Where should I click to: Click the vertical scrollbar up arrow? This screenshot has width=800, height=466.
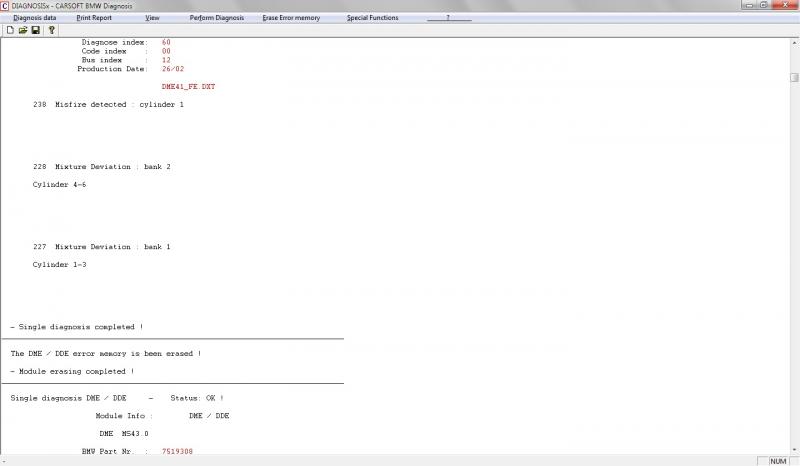(x=794, y=42)
